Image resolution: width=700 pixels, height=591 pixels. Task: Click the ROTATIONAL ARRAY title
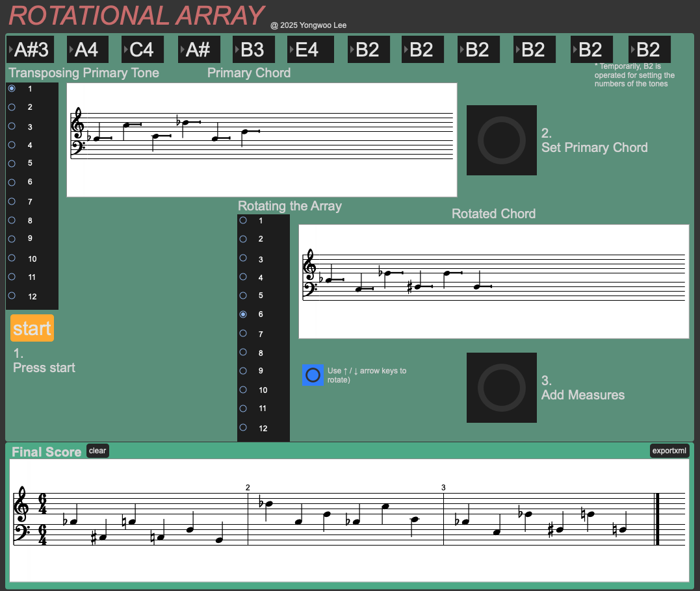click(x=136, y=16)
